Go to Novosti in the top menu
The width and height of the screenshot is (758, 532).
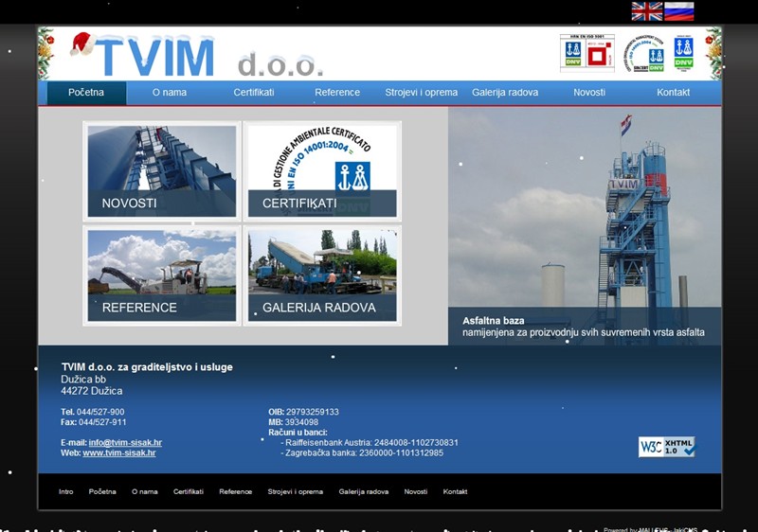click(x=589, y=92)
